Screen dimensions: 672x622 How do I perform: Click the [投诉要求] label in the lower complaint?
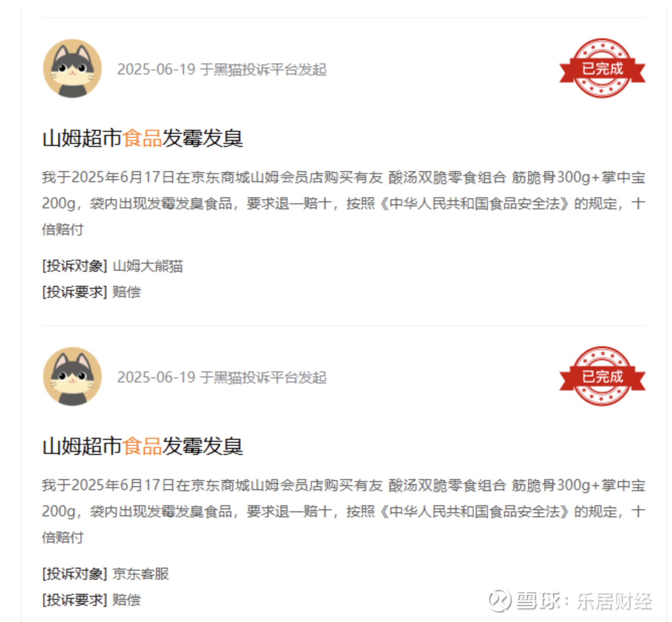pyautogui.click(x=74, y=600)
